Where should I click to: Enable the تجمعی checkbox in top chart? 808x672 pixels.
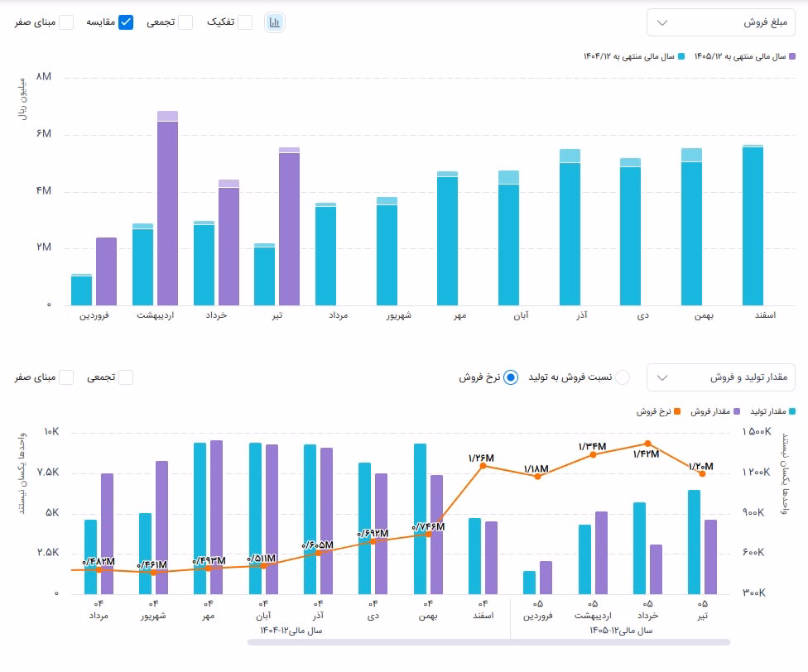pyautogui.click(x=185, y=22)
